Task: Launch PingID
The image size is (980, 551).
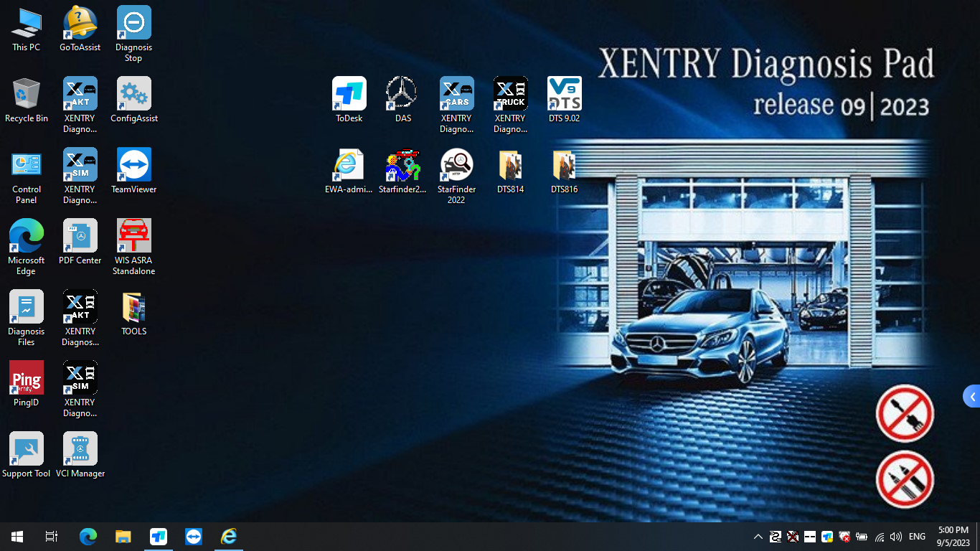Action: click(26, 377)
